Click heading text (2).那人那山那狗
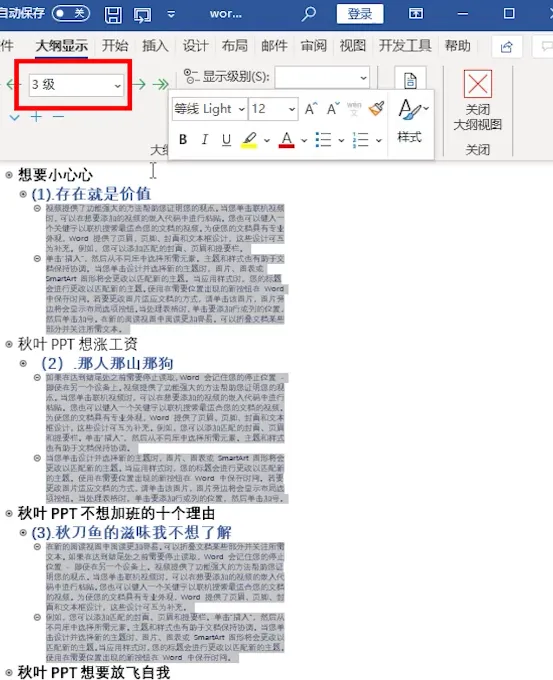553x680 pixels. click(107, 363)
